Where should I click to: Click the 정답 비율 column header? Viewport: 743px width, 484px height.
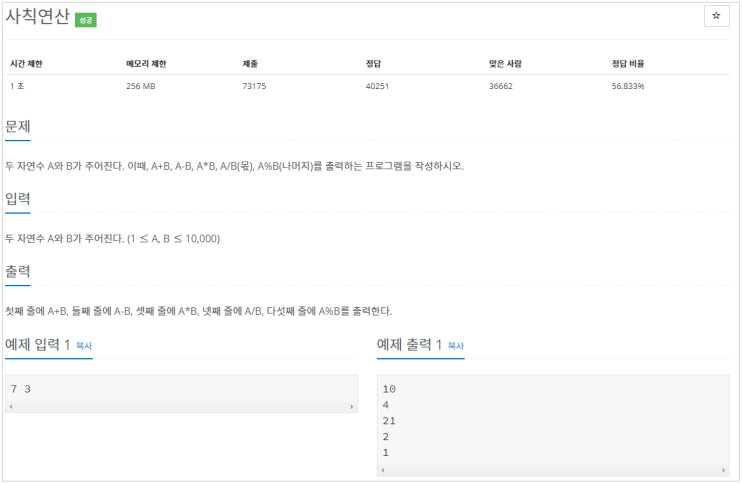628,64
